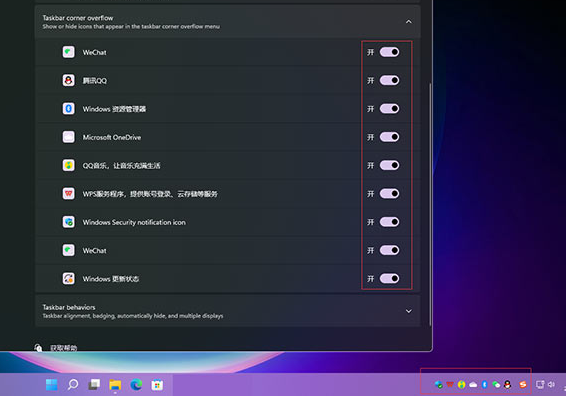Click the Windows 更新状态 label

[111, 279]
